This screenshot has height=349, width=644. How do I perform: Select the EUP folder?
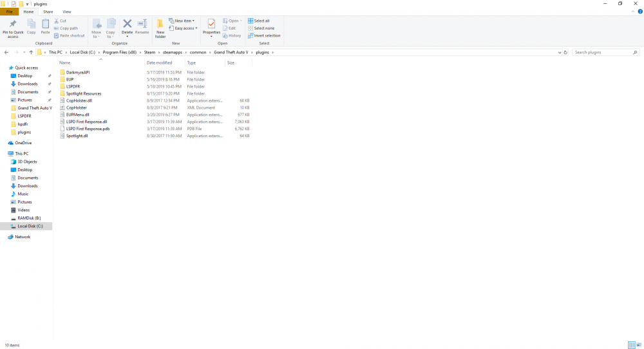point(70,80)
